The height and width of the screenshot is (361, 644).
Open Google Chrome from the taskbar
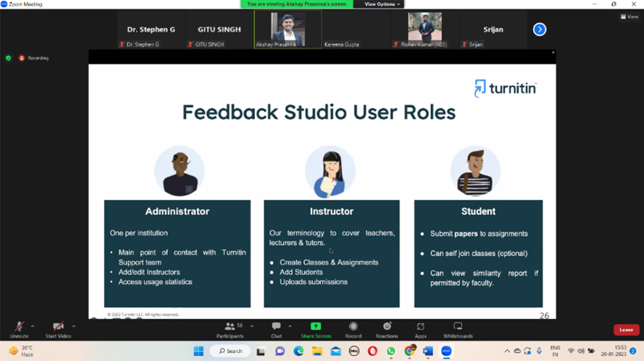pyautogui.click(x=410, y=351)
